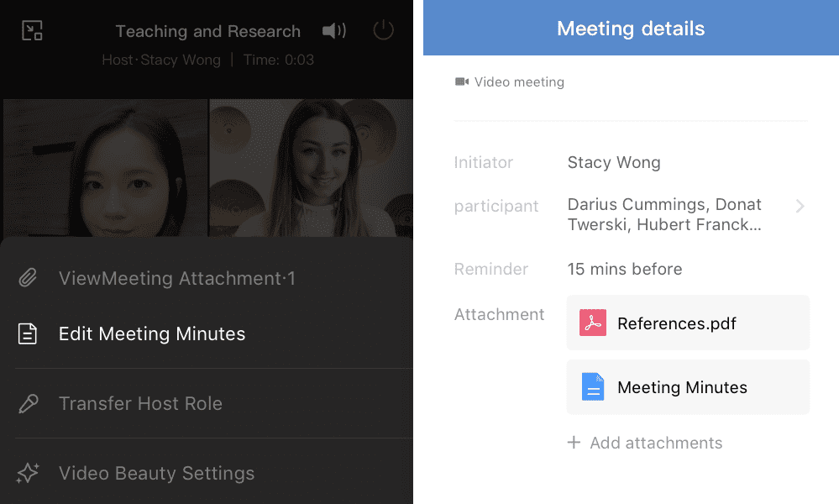
Task: Click the red PDF icon of References.pdf
Action: pos(593,323)
